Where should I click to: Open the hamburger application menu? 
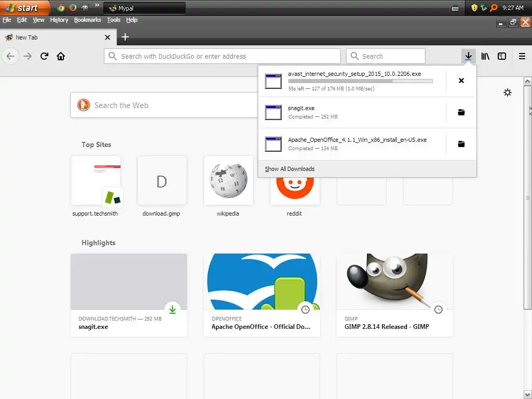pos(522,56)
